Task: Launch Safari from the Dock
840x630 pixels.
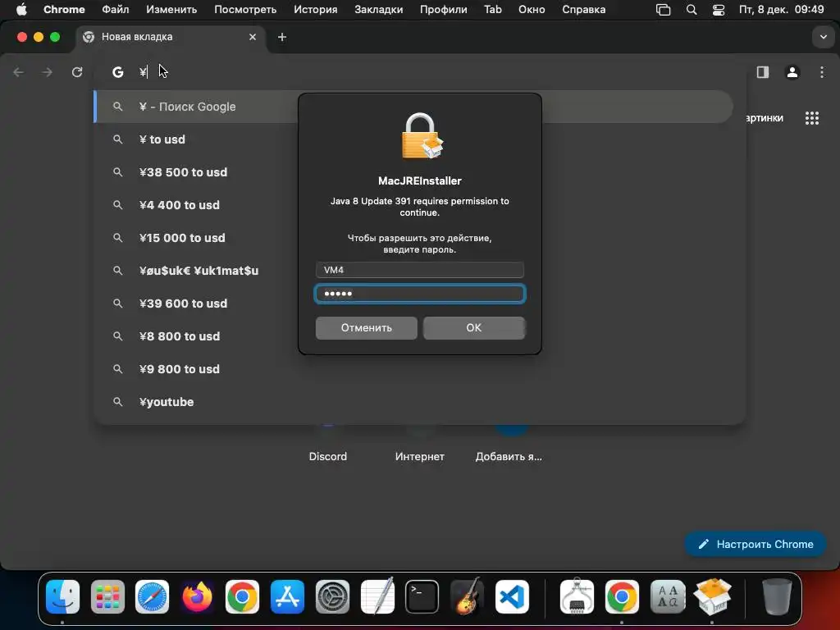Action: tap(152, 597)
